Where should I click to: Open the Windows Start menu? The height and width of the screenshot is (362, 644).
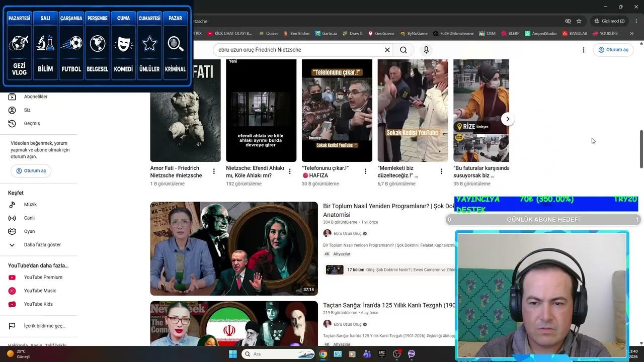[233, 354]
